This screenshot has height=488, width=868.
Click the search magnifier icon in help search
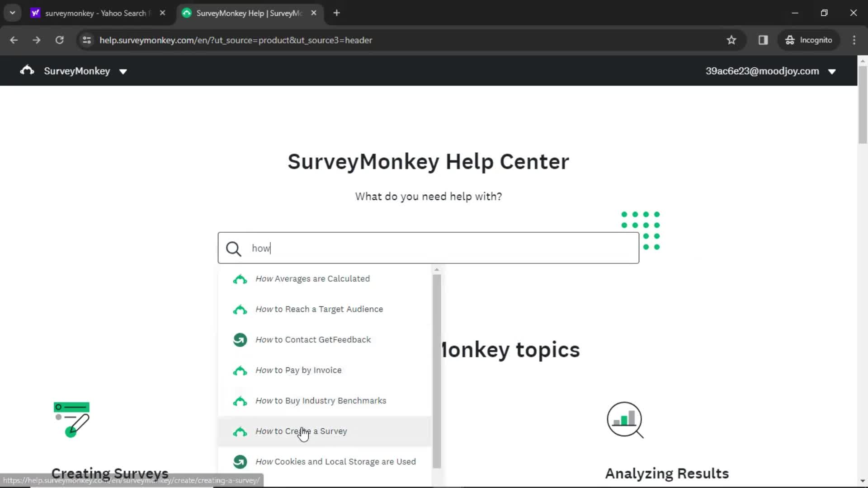233,249
